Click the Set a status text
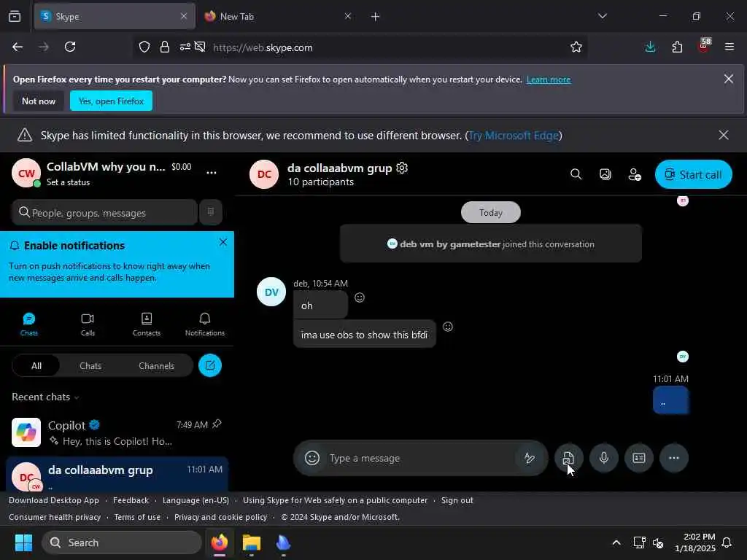The height and width of the screenshot is (560, 747). pos(68,182)
